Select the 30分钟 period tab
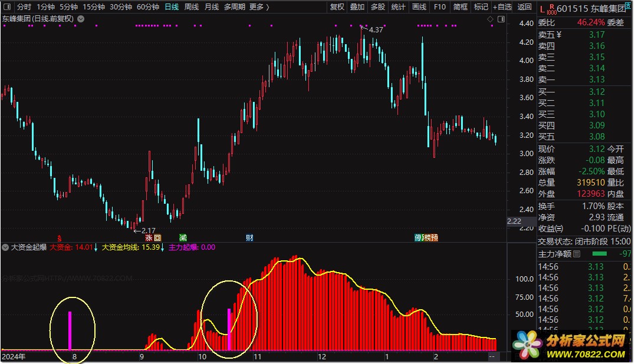Viewport: 635px width, 364px height. (x=121, y=7)
